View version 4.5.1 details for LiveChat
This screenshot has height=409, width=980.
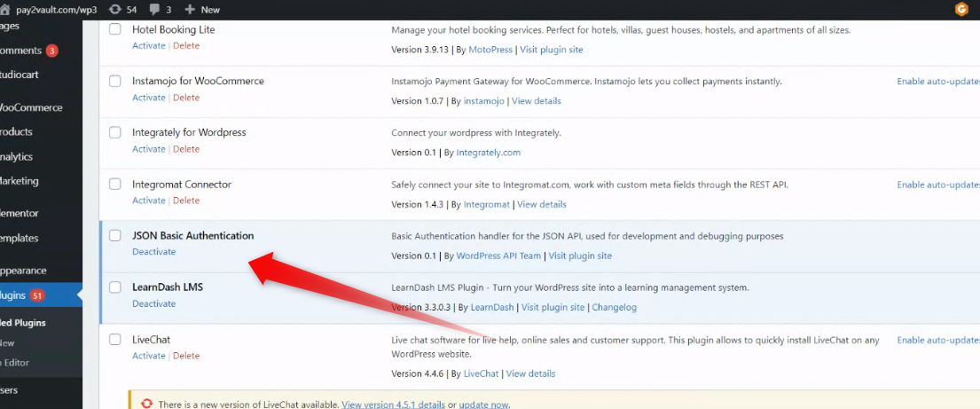pos(394,405)
